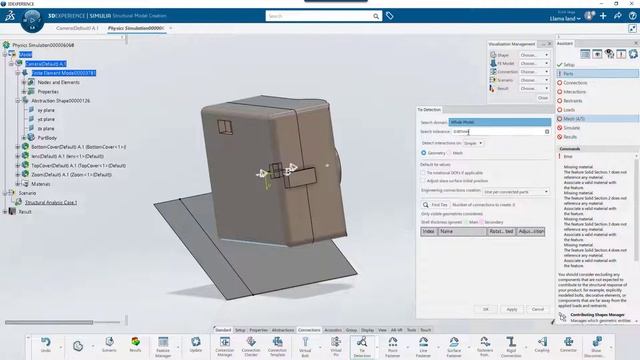Image resolution: width=640 pixels, height=360 pixels.
Task: Select the Connections step in the Assistant
Action: (575, 83)
